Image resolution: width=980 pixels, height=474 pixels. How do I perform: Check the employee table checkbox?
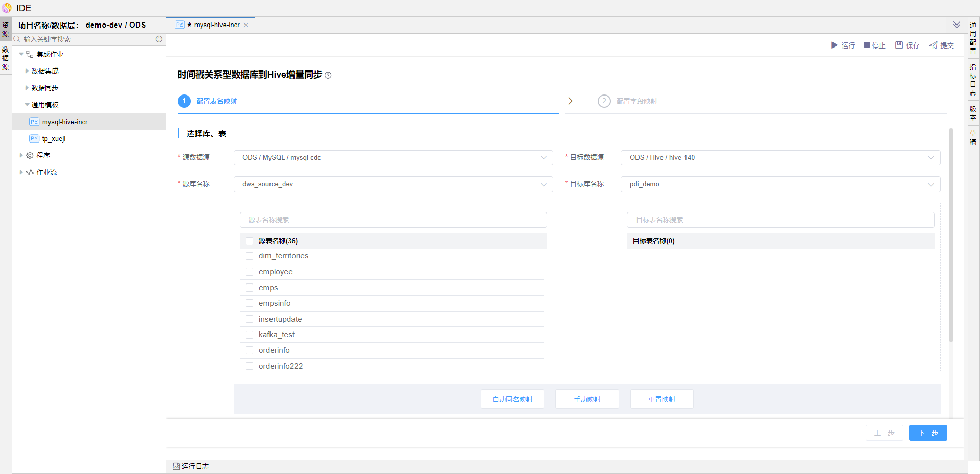(x=250, y=272)
